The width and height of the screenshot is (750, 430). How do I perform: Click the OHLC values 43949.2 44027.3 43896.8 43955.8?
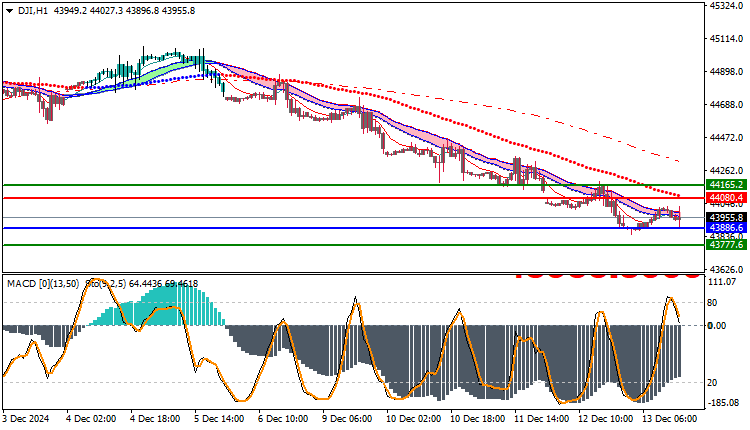point(125,11)
